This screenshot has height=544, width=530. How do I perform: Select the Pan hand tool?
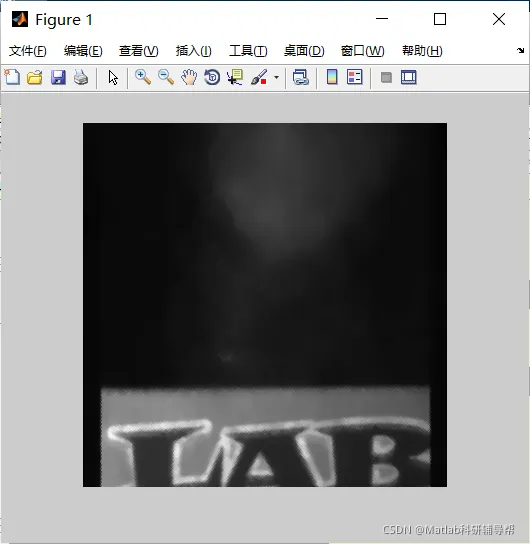189,77
